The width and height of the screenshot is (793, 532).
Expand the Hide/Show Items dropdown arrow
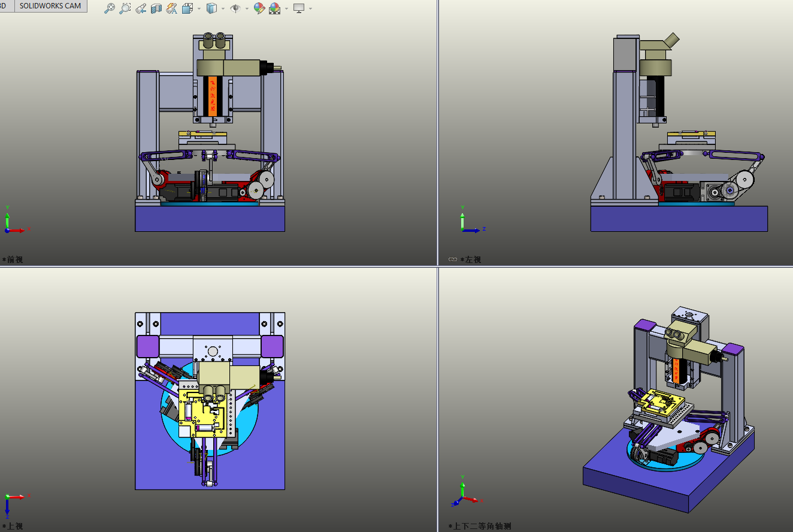[247, 9]
